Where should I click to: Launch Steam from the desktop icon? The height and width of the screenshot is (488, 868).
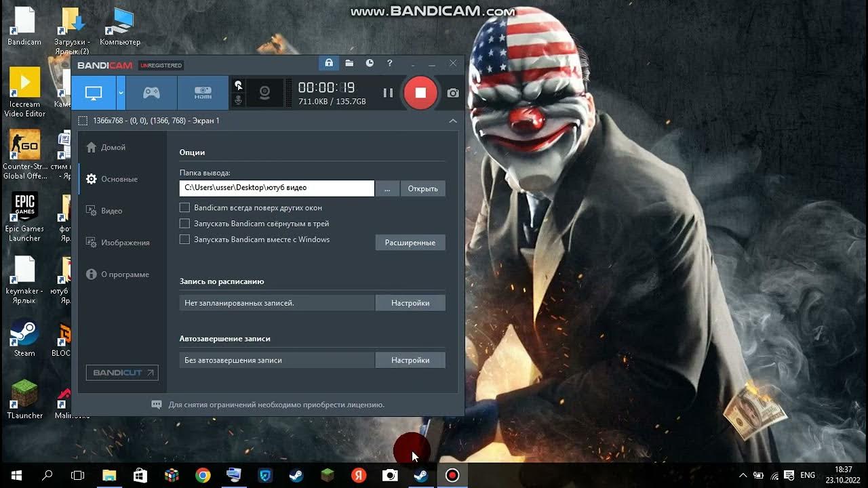(x=24, y=338)
